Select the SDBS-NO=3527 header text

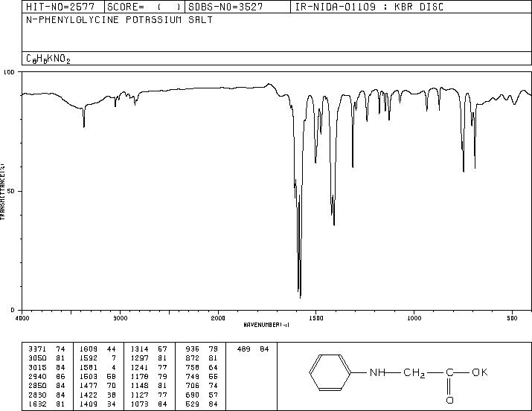pos(225,7)
